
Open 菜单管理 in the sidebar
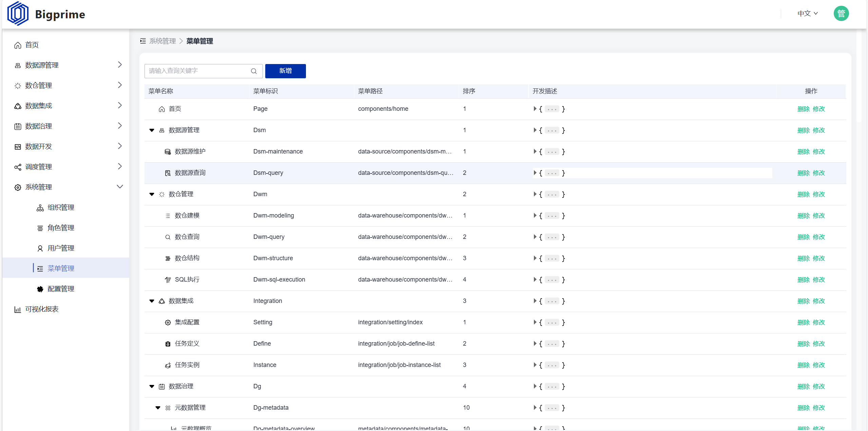(x=66, y=268)
